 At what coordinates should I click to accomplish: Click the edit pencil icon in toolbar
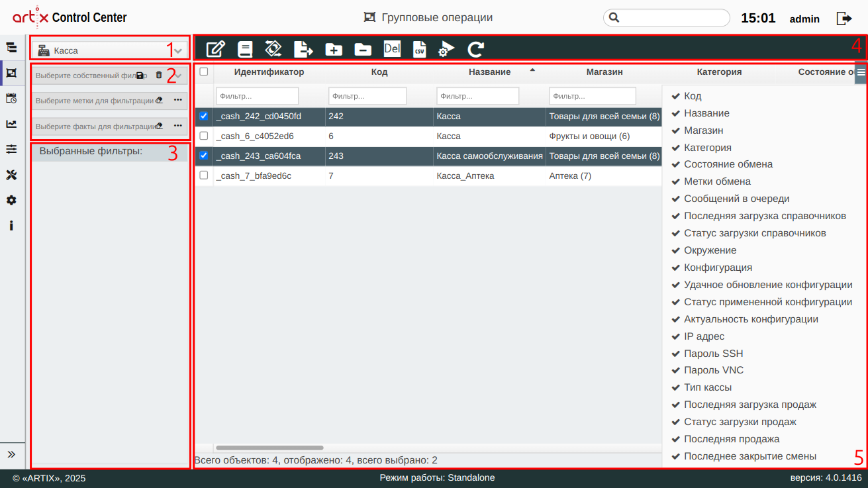click(x=216, y=49)
